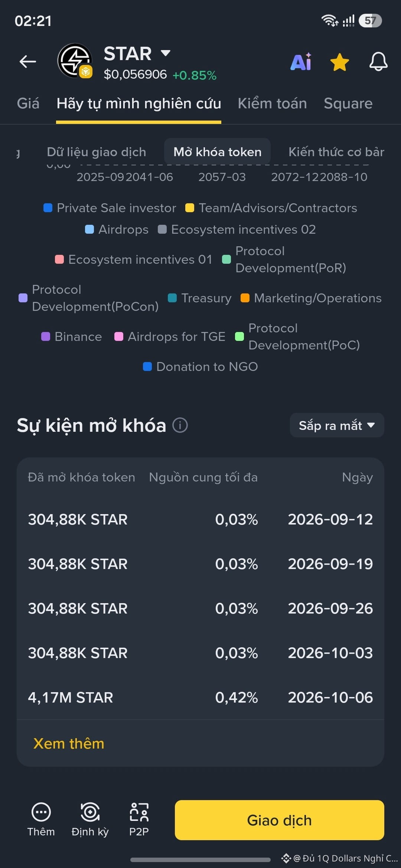Expand list with Xem thêm
The height and width of the screenshot is (868, 401).
(x=69, y=743)
